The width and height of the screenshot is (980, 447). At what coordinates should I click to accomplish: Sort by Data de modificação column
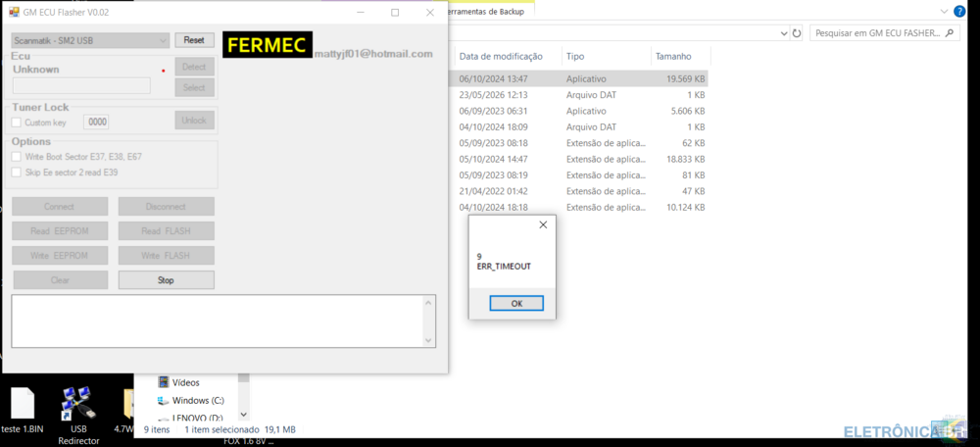(x=501, y=56)
